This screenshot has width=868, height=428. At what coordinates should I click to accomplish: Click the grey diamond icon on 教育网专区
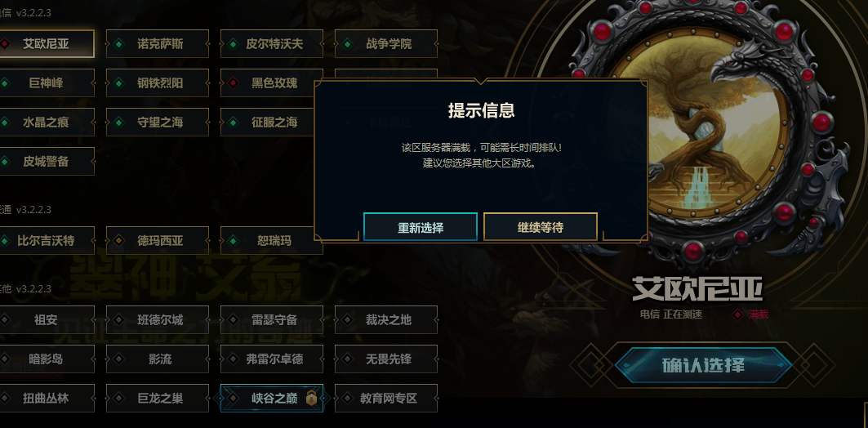347,398
